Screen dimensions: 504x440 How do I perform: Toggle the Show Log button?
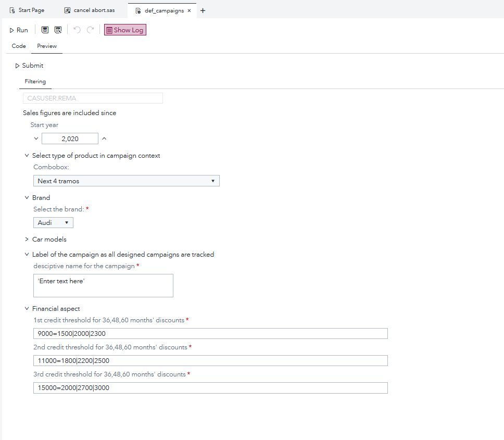[x=125, y=30]
